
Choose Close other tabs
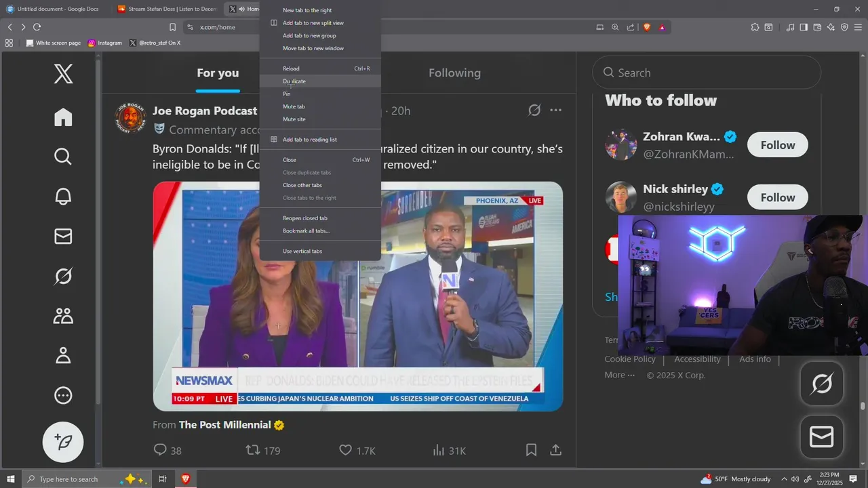click(320, 185)
